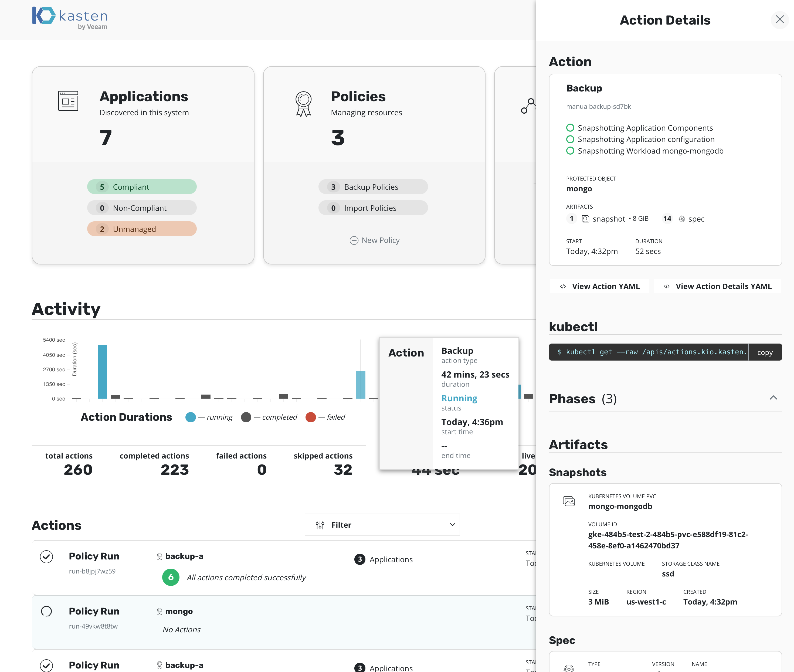
Task: Select the Snapshotting Application Components status circle
Action: point(570,128)
